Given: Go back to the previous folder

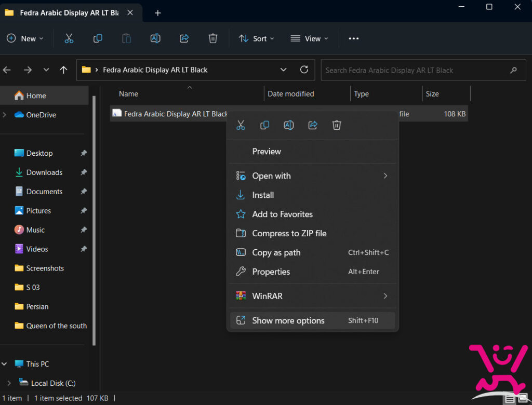Looking at the screenshot, I should 7,70.
